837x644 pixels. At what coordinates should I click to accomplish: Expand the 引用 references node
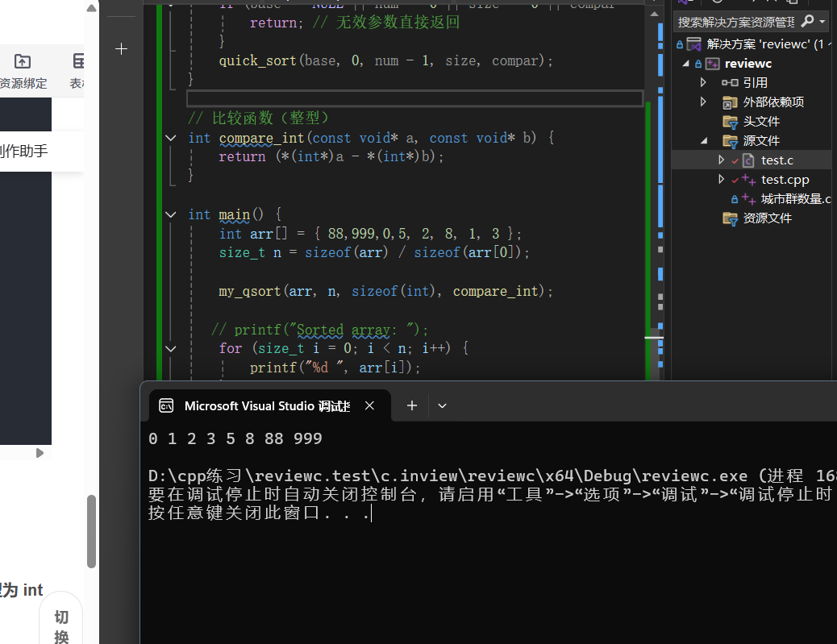pyautogui.click(x=703, y=83)
